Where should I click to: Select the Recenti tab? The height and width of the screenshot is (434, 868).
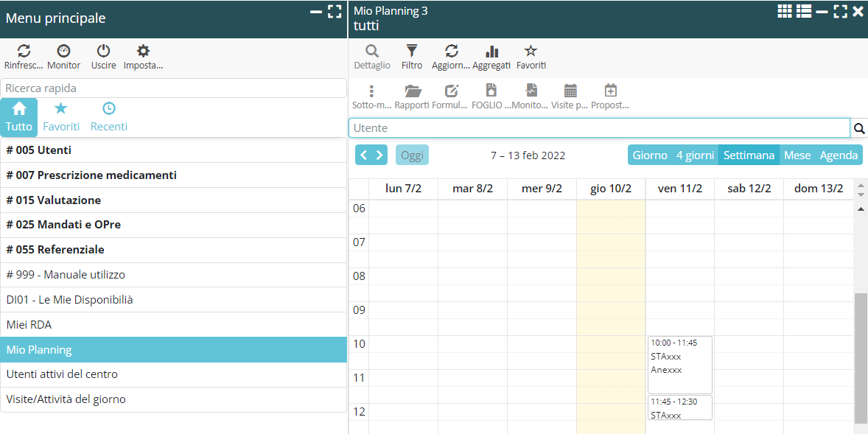click(x=109, y=117)
